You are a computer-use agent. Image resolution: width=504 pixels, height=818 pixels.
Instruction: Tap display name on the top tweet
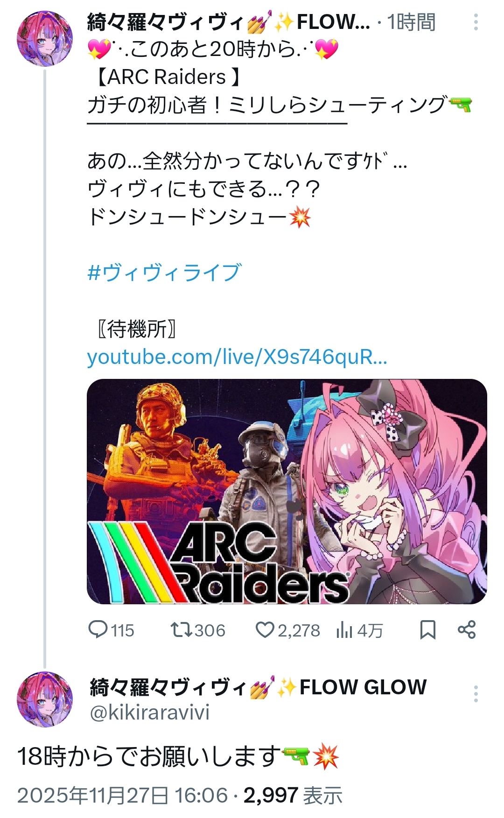[229, 22]
